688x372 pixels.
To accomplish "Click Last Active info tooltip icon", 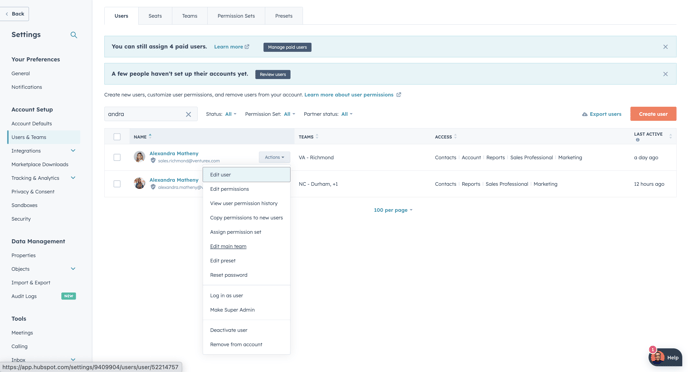I will [x=637, y=140].
